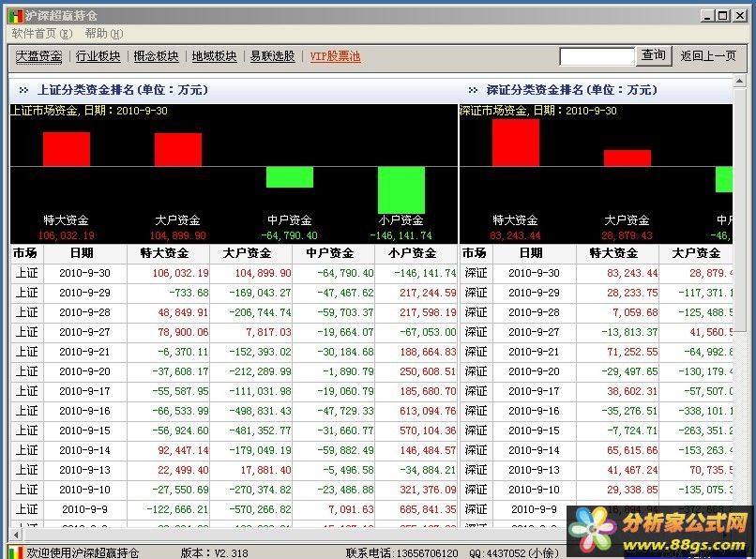Click the green 中户资金 bar in 上证 chart

[x=290, y=177]
